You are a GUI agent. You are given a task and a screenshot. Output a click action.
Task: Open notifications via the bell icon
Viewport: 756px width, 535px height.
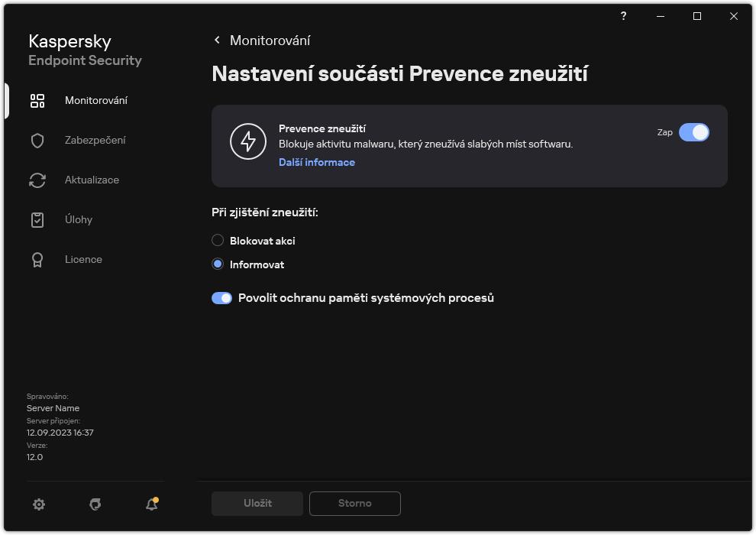pos(150,504)
